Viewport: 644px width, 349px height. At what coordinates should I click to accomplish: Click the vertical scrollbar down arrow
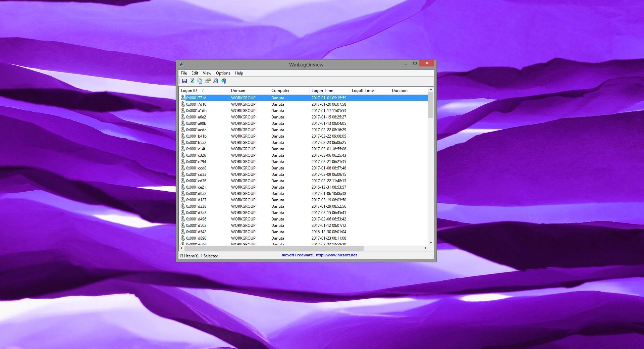[431, 242]
